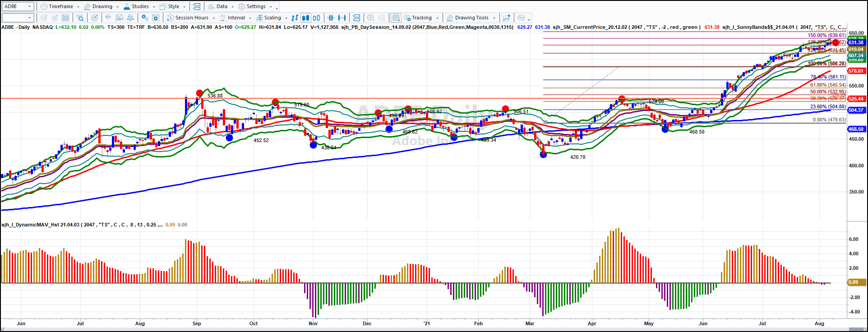Screen dimensions: 868x332
Task: Click the red 578.61 price axis tag
Action: pyautogui.click(x=856, y=71)
